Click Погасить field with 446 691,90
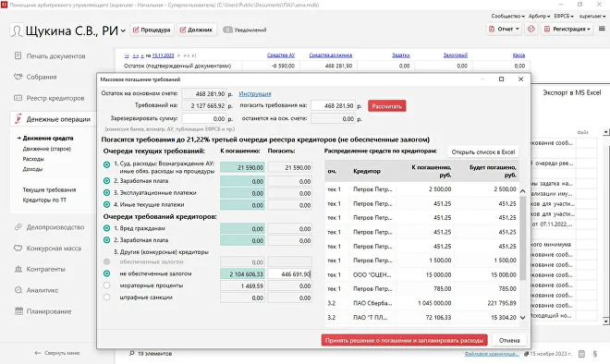This screenshot has width=610, height=364. click(x=290, y=273)
